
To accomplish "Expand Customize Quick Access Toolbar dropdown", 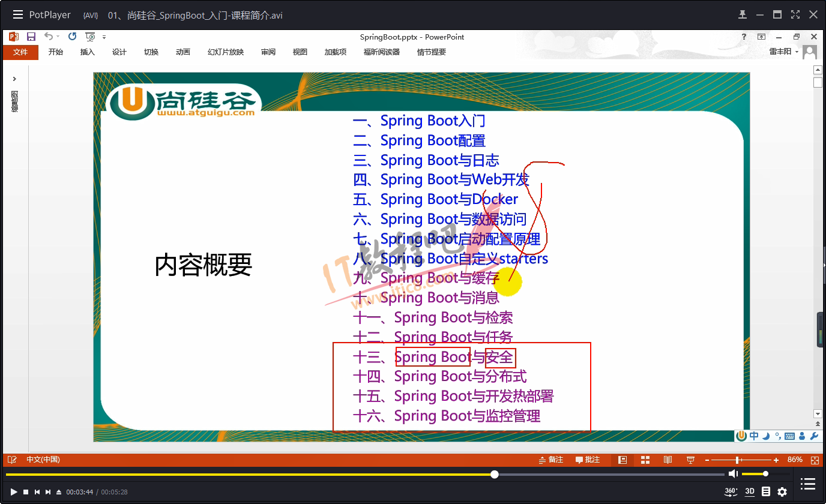I will point(104,37).
